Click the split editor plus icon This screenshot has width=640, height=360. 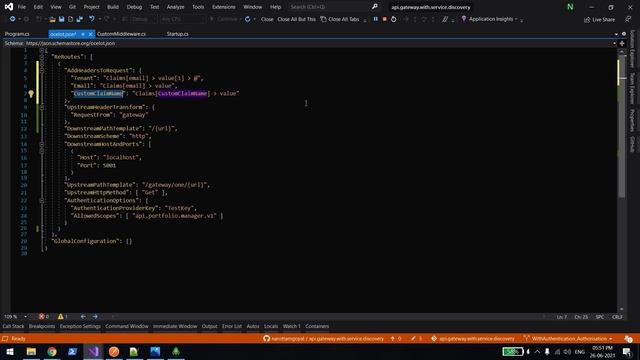[x=622, y=43]
